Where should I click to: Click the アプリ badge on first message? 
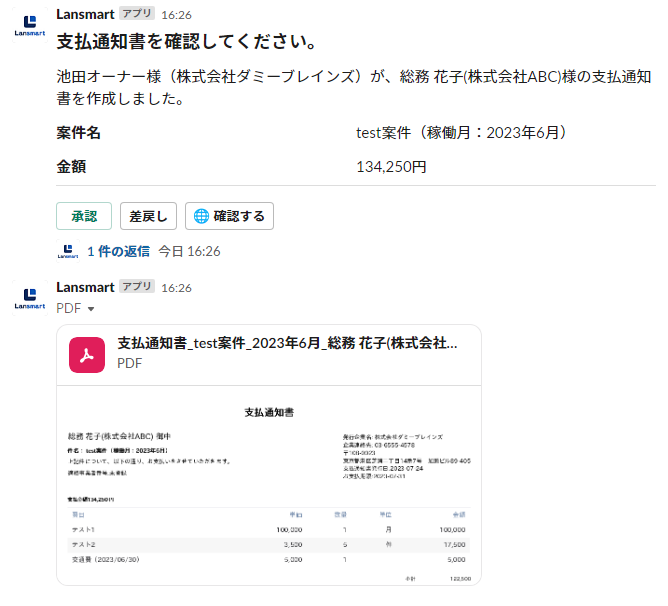point(137,14)
